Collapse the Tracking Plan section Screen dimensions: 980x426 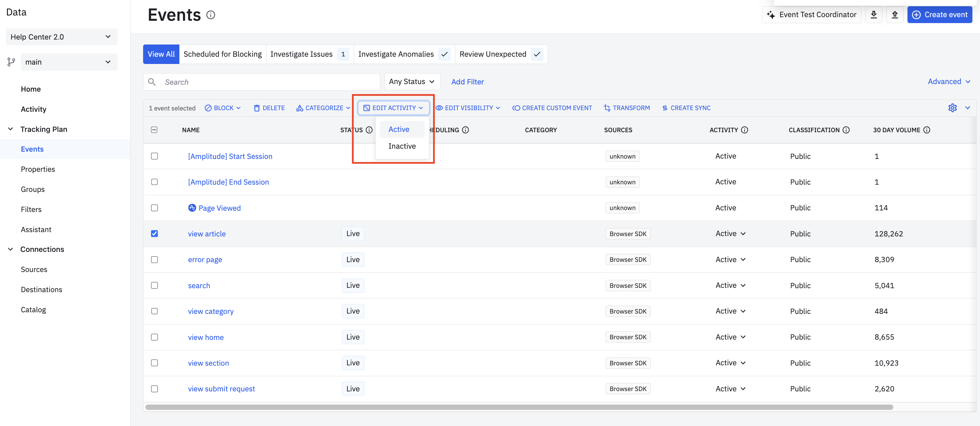pos(11,129)
